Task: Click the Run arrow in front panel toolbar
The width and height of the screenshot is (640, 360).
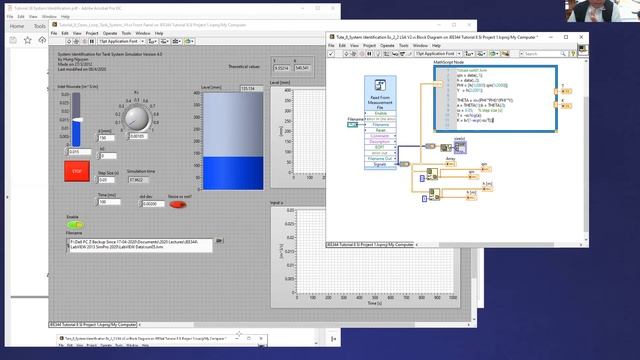Action: pos(69,41)
